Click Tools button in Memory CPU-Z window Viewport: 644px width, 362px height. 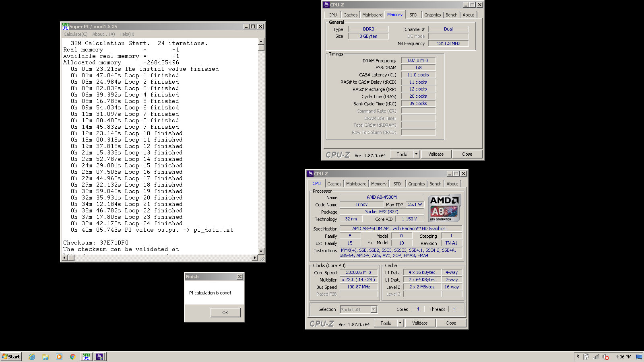click(x=402, y=154)
